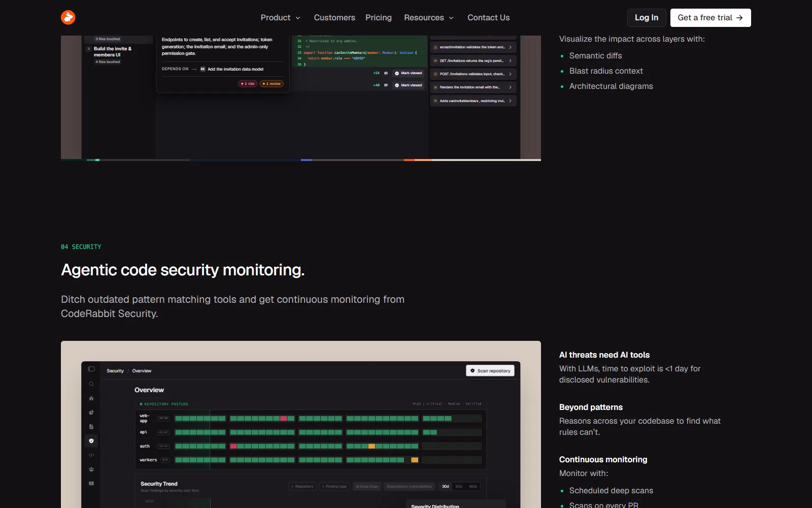Screen dimensions: 812x508
Task: Click Get a free trial
Action: pos(710,18)
